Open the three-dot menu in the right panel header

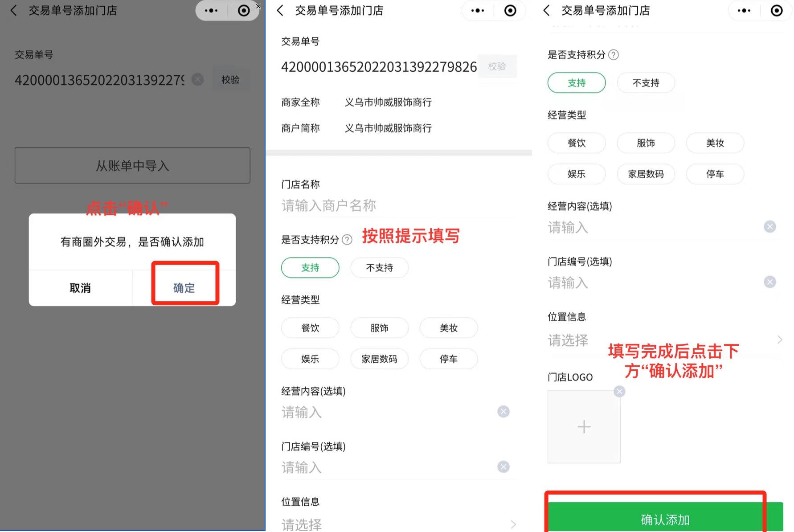point(744,11)
